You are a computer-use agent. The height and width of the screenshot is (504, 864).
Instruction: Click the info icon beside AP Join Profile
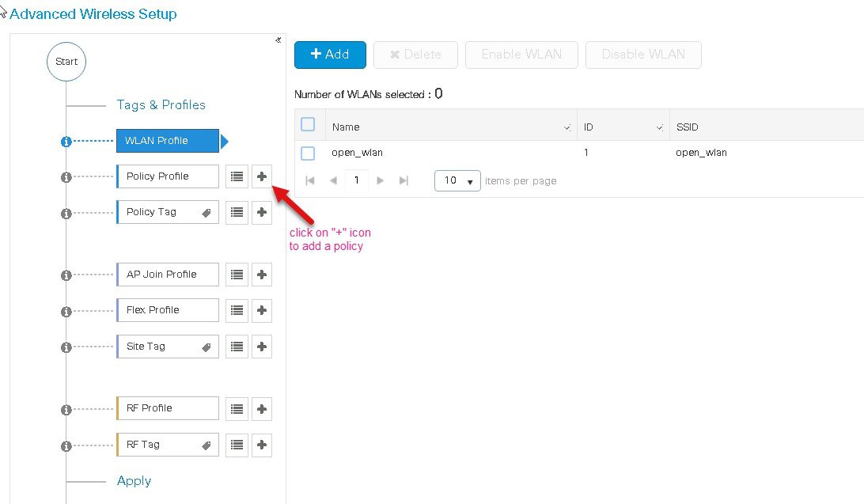(66, 275)
